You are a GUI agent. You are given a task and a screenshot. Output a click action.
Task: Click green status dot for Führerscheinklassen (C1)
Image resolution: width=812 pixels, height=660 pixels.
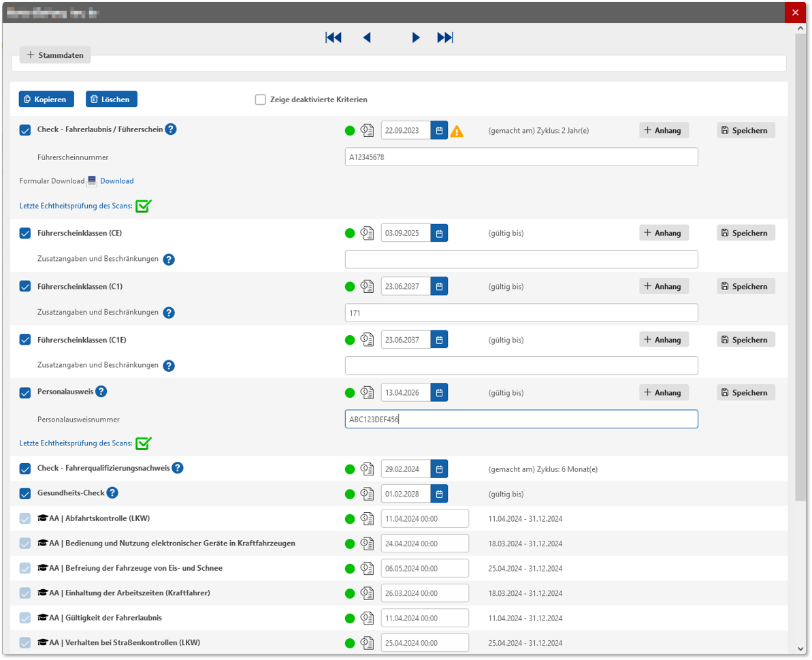coord(350,287)
